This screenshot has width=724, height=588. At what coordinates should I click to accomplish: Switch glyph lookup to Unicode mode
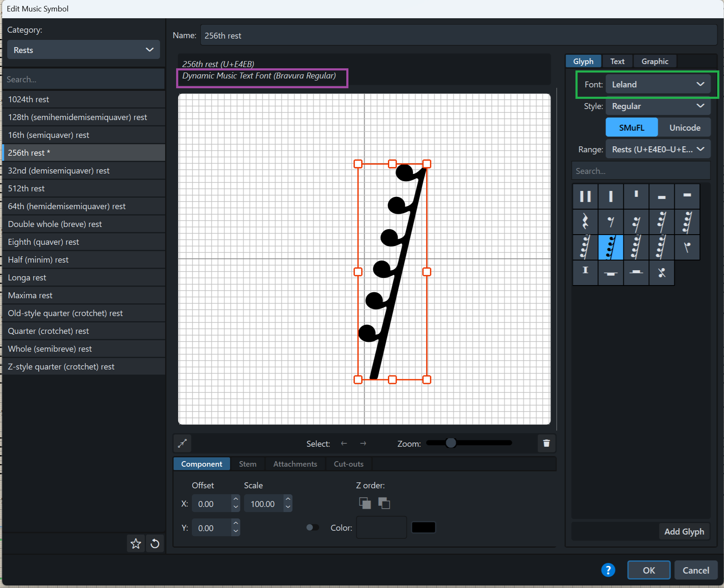point(685,127)
